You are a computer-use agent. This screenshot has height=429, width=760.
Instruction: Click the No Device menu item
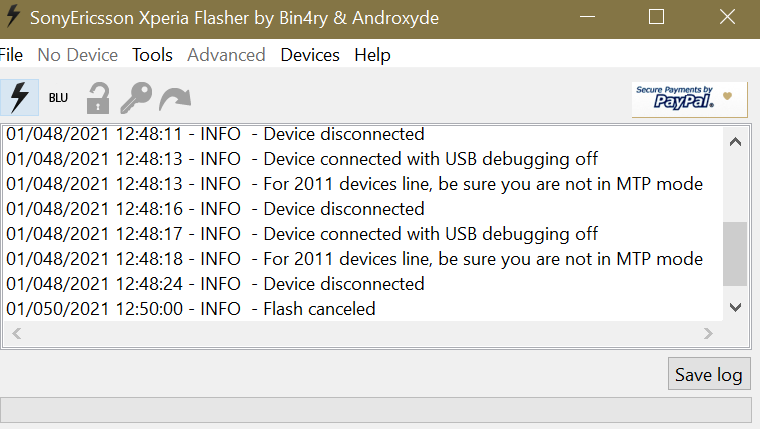click(x=78, y=55)
